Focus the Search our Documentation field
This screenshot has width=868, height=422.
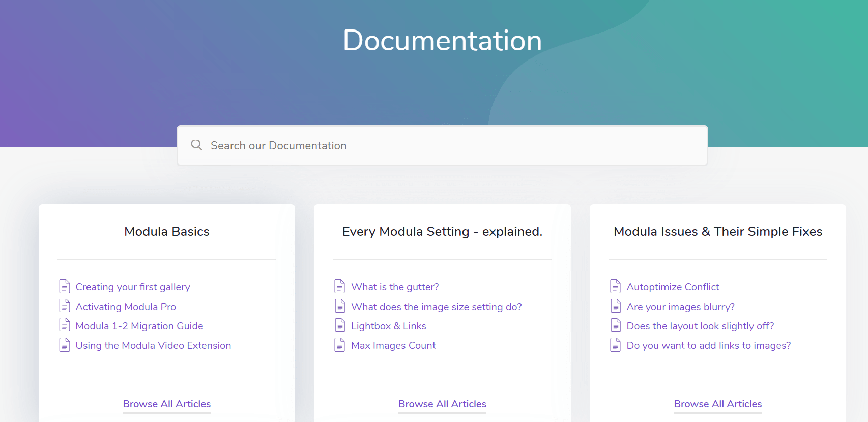[442, 145]
